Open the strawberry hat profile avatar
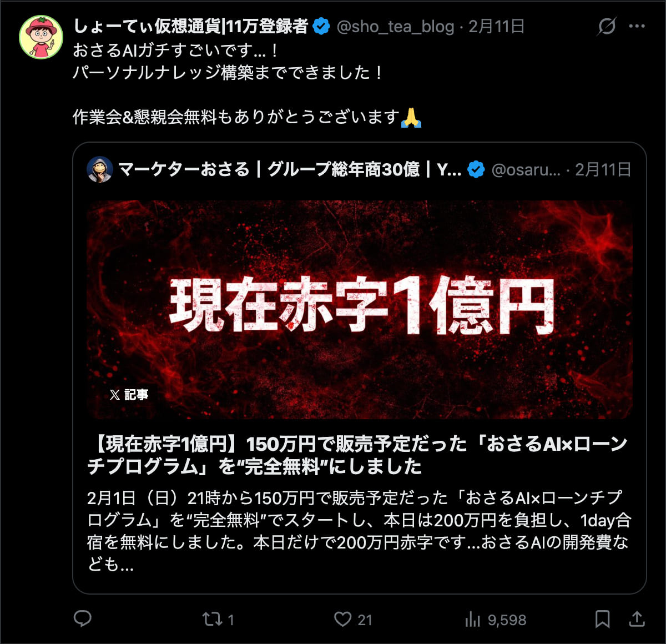 pos(41,37)
